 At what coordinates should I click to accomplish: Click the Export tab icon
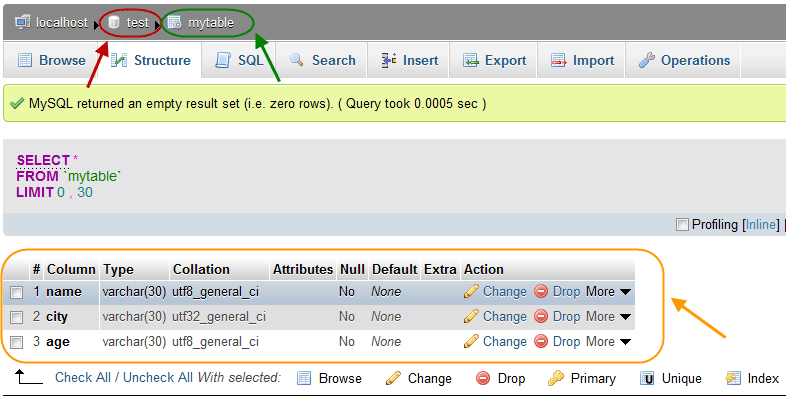point(470,60)
